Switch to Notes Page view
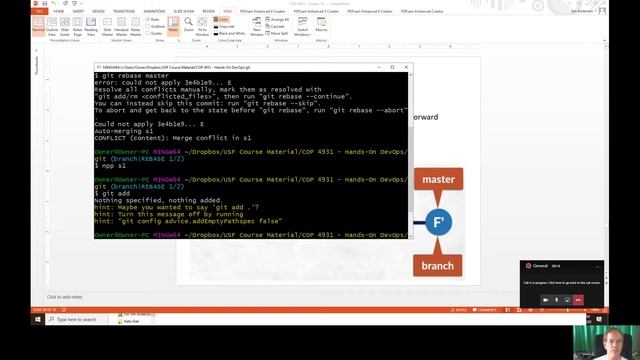Image resolution: width=640 pixels, height=360 pixels. [x=78, y=26]
